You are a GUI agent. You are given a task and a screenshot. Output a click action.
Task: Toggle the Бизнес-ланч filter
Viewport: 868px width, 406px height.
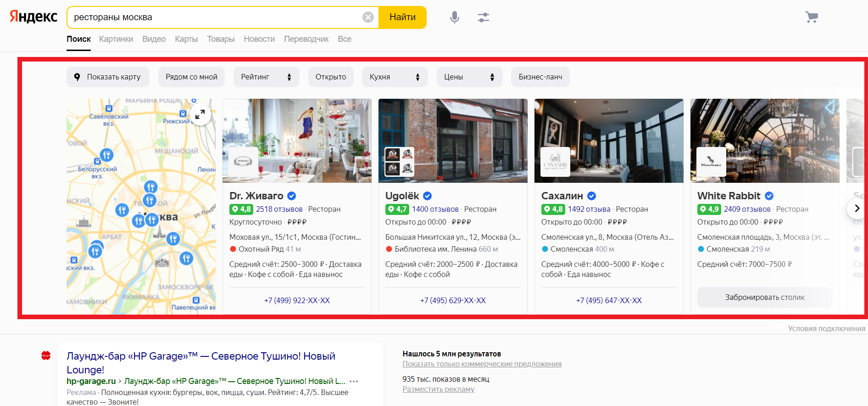540,77
